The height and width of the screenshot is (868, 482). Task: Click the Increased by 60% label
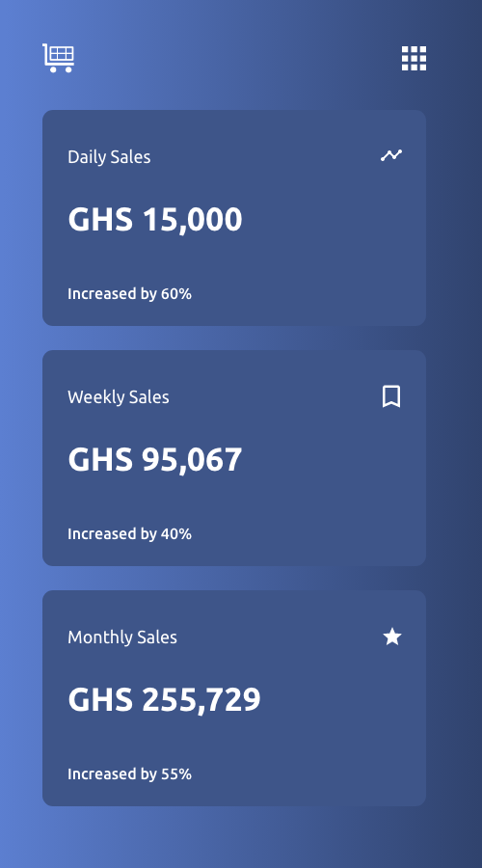[129, 294]
